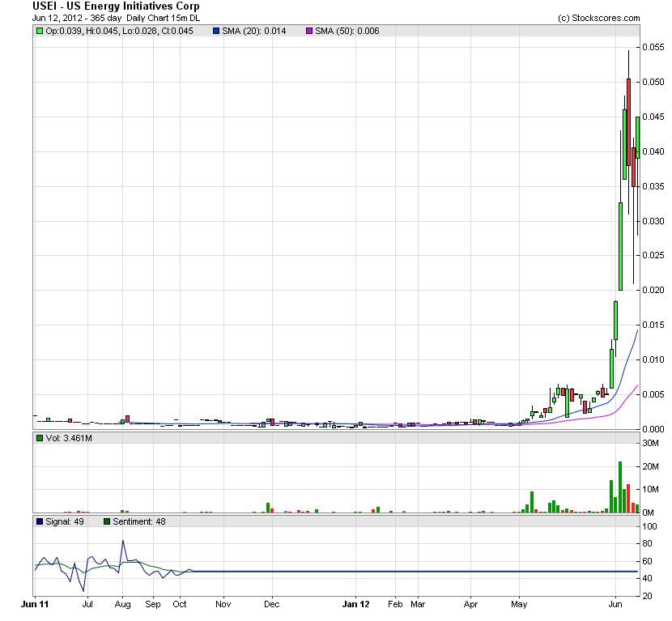Click the SMA (20): 0.014 label
Viewport: 672px width, 621px height.
coord(253,31)
